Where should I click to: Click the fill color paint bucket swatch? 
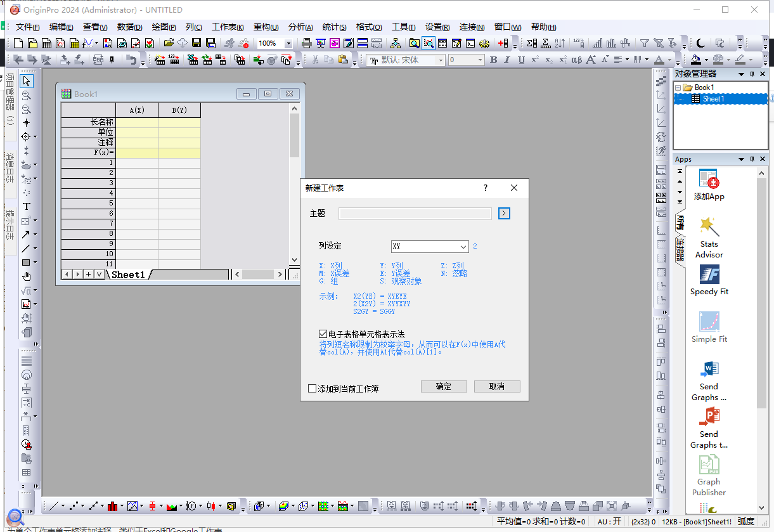[696, 60]
